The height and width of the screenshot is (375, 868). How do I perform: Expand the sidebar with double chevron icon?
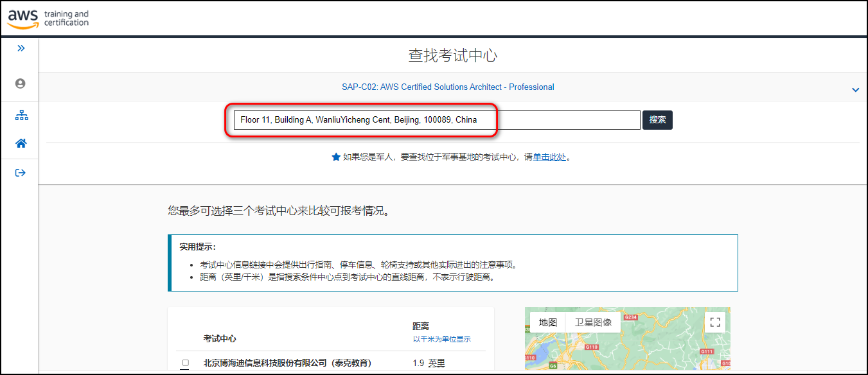(21, 48)
